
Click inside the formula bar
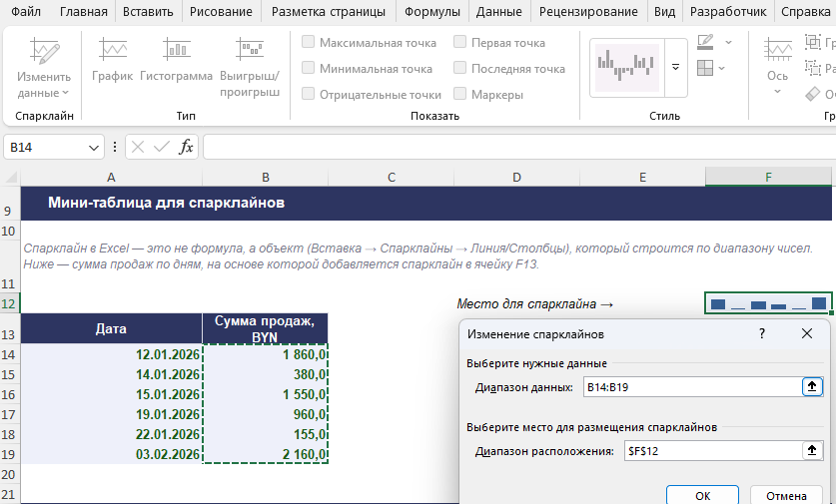click(x=519, y=147)
